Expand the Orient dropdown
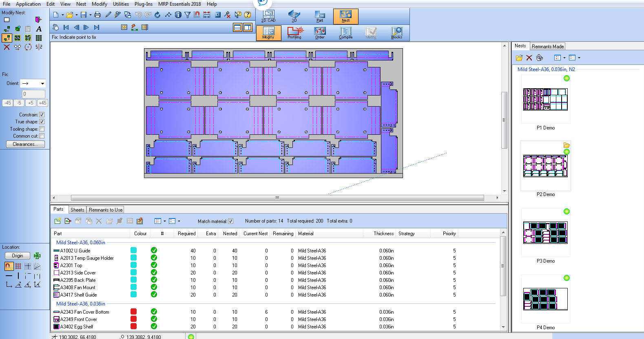 (42, 84)
